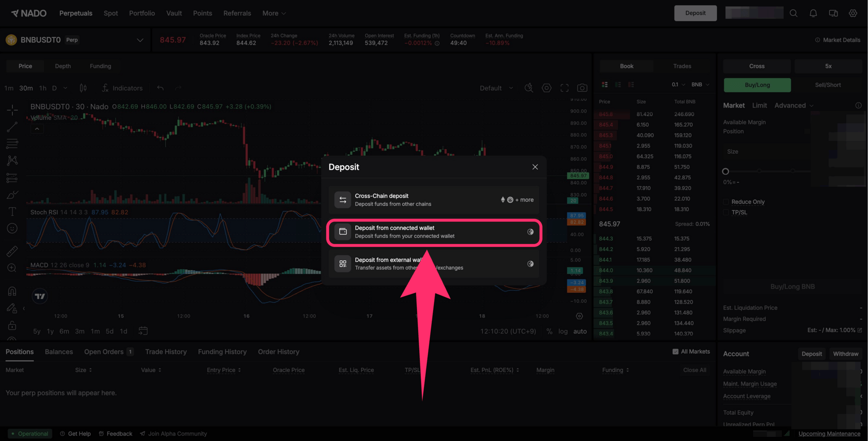Switch to Limit order type

click(x=759, y=105)
